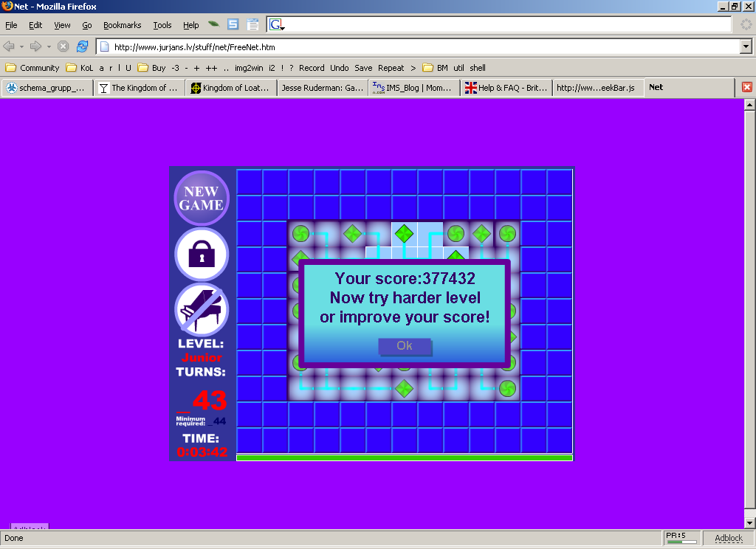Click the swirl circle node in top-left corner
The image size is (756, 549).
point(301,234)
